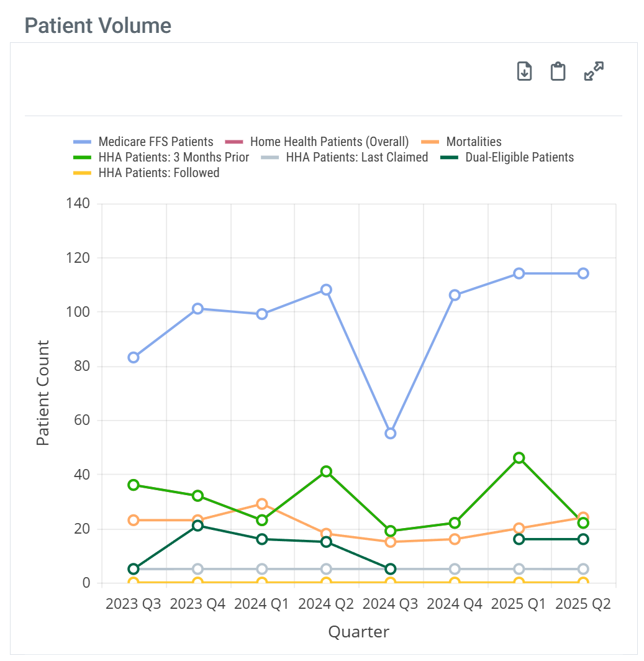Select Medicare FFS point for 2023 Q3
Image resolution: width=644 pixels, height=661 pixels.
tap(133, 357)
